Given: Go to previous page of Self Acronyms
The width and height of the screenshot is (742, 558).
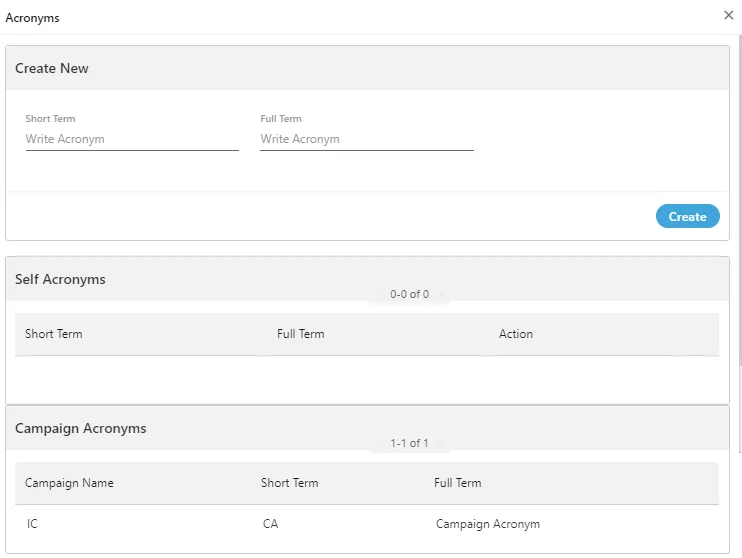Looking at the screenshot, I should 378,294.
